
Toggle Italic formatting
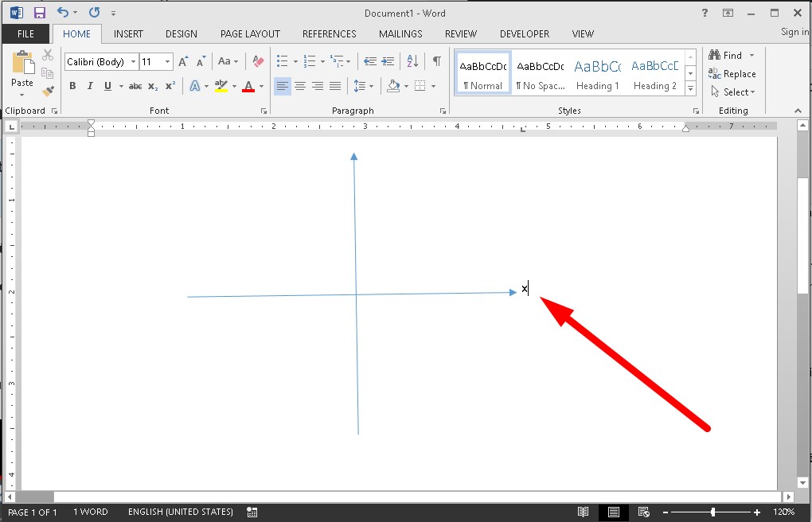(89, 86)
